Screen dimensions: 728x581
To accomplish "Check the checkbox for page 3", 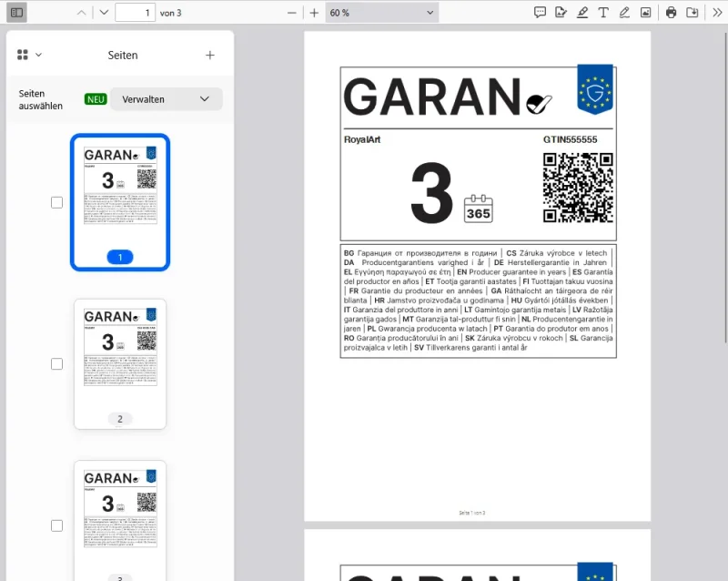I will coord(56,525).
